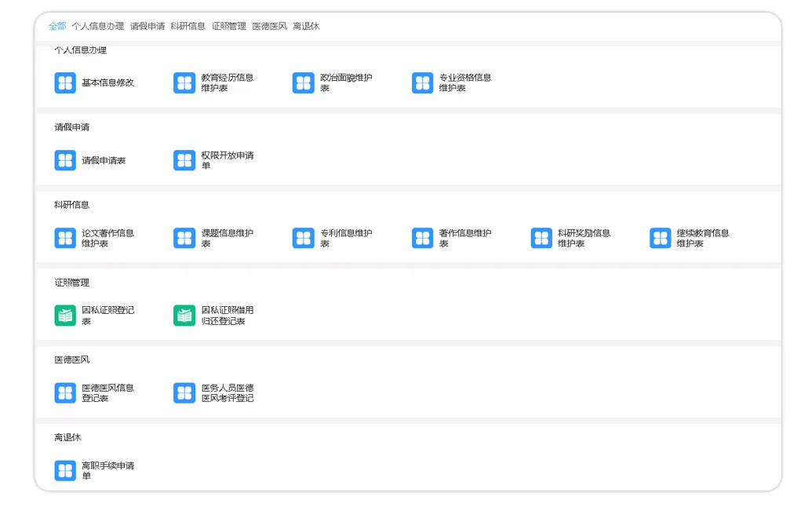
Task: Open the 教育经历信息维护表 icon
Action: pyautogui.click(x=184, y=82)
